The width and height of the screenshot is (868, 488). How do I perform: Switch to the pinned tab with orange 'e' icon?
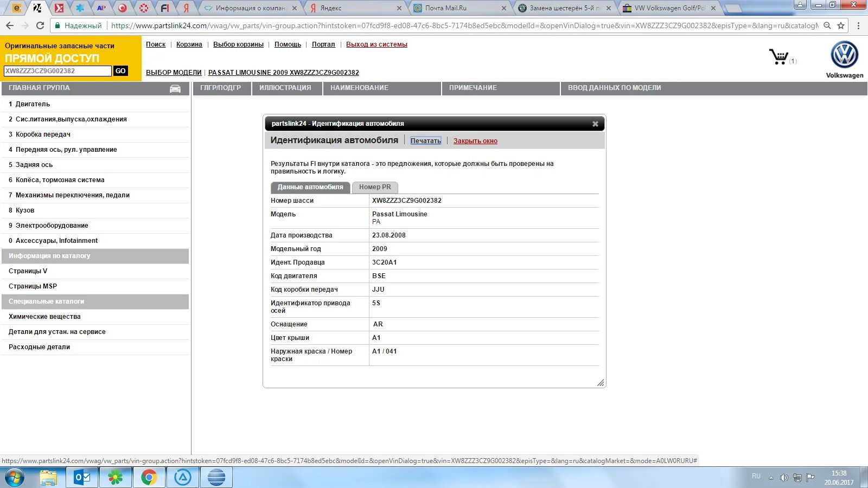click(17, 8)
